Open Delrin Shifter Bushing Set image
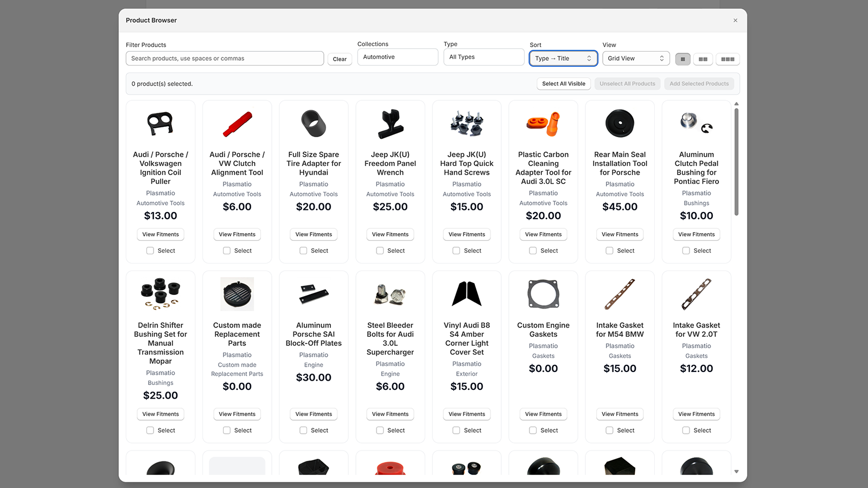Image resolution: width=868 pixels, height=488 pixels. 161,294
